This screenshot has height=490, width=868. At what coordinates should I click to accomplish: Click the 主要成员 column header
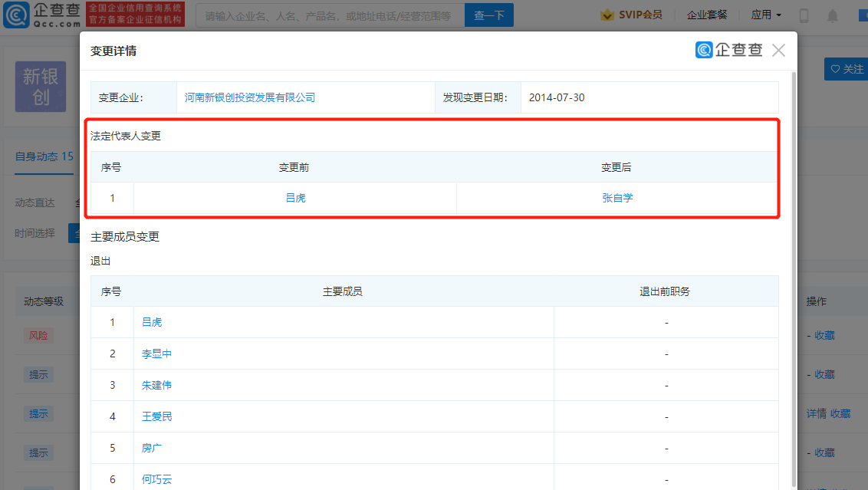tap(343, 292)
